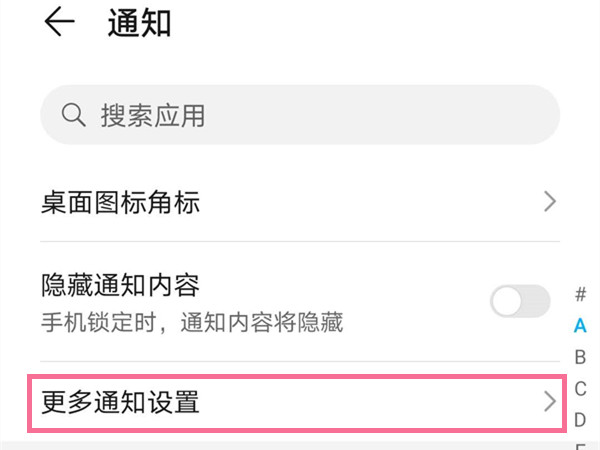
Task: Click the 搜索应用 placeholder text
Action: (152, 115)
